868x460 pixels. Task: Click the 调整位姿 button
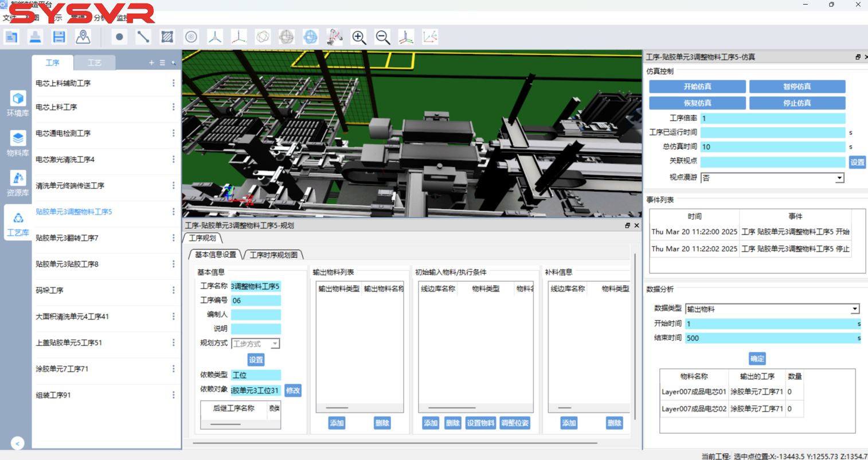(x=514, y=423)
